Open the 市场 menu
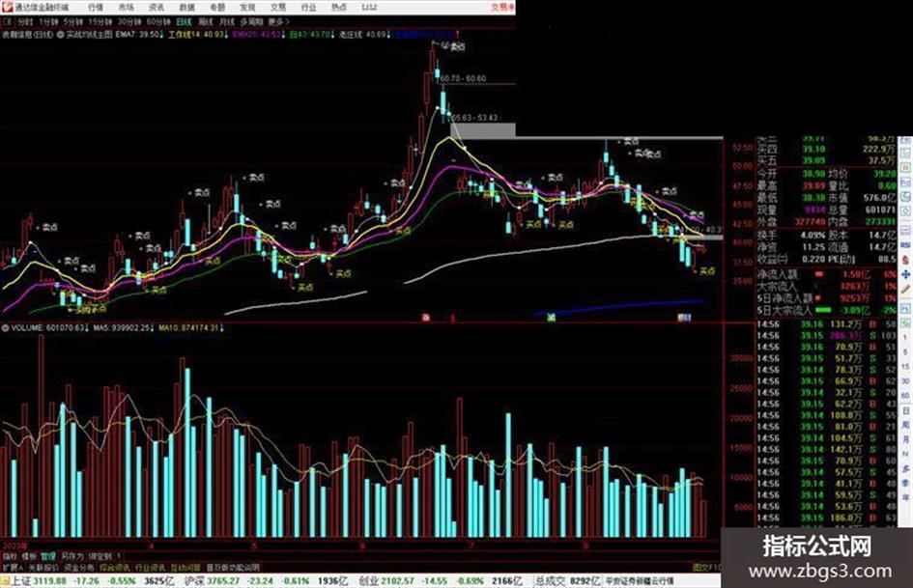Screen dimensions: 913x588 [x=126, y=8]
